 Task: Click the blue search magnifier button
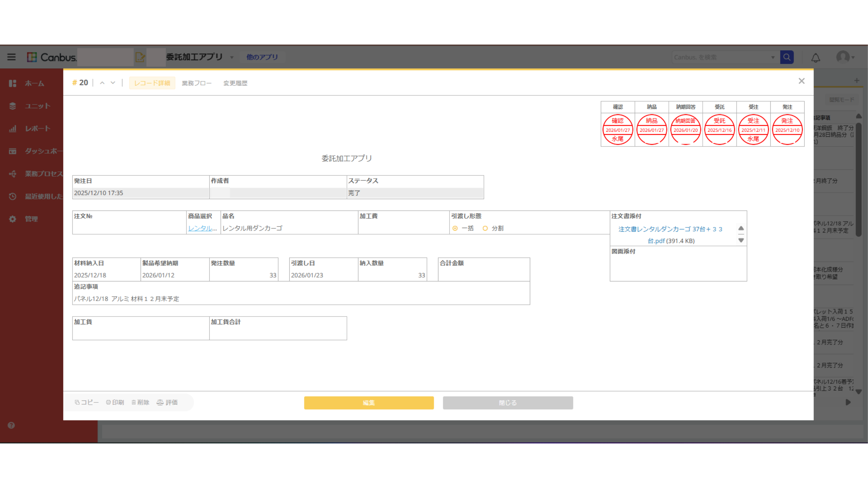click(x=787, y=57)
